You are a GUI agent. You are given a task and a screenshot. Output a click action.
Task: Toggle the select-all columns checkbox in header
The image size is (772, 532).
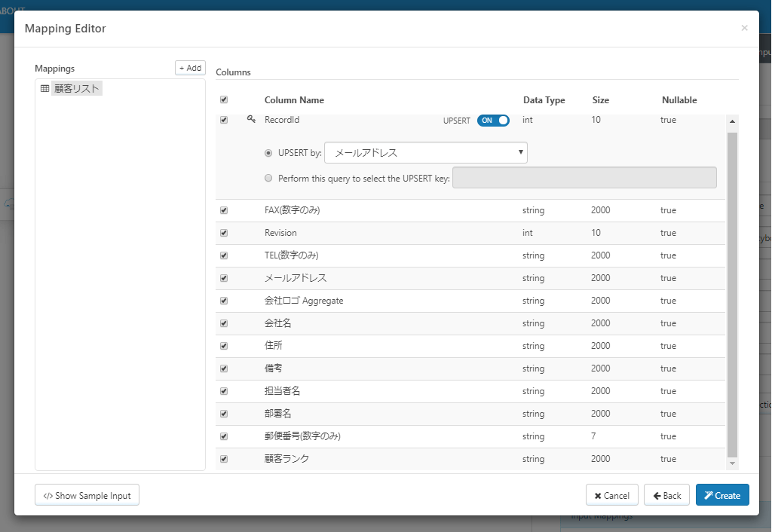point(224,100)
